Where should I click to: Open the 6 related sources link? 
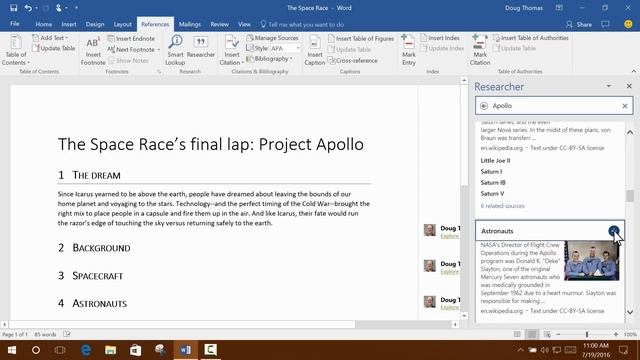point(502,206)
